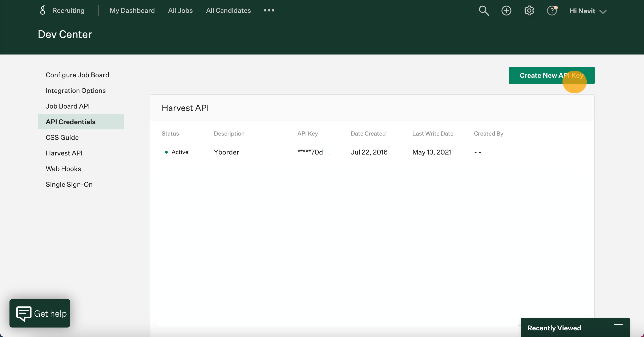
Task: Click the Dev Center page title
Action: [x=65, y=34]
